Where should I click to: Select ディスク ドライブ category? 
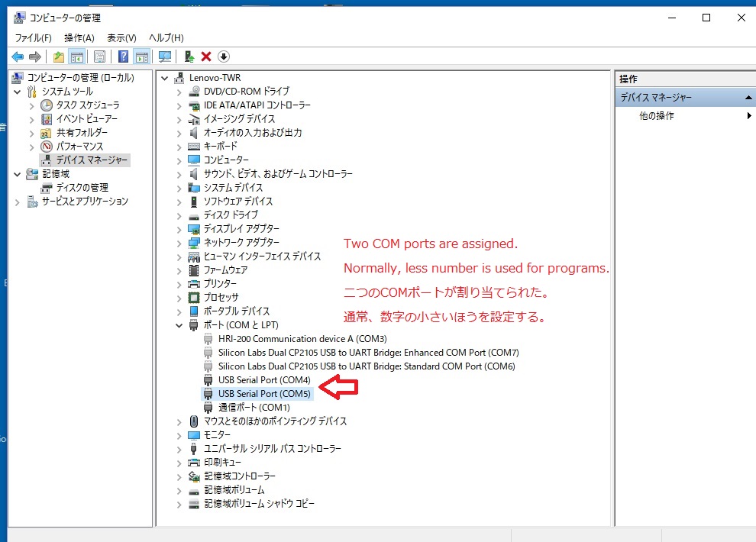(x=231, y=215)
